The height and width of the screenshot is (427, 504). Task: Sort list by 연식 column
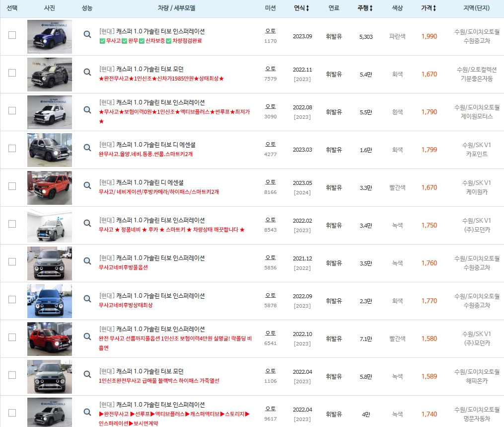pyautogui.click(x=301, y=8)
